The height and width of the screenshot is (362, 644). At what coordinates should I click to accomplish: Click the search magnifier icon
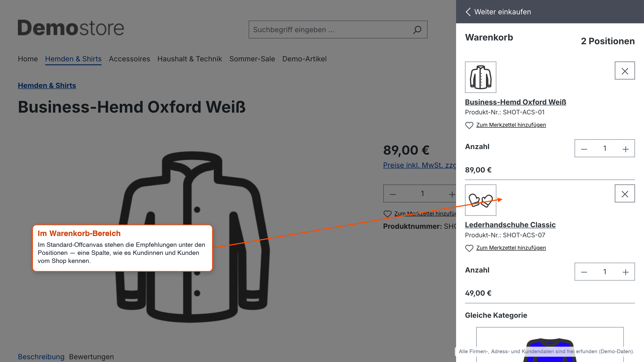(x=417, y=30)
